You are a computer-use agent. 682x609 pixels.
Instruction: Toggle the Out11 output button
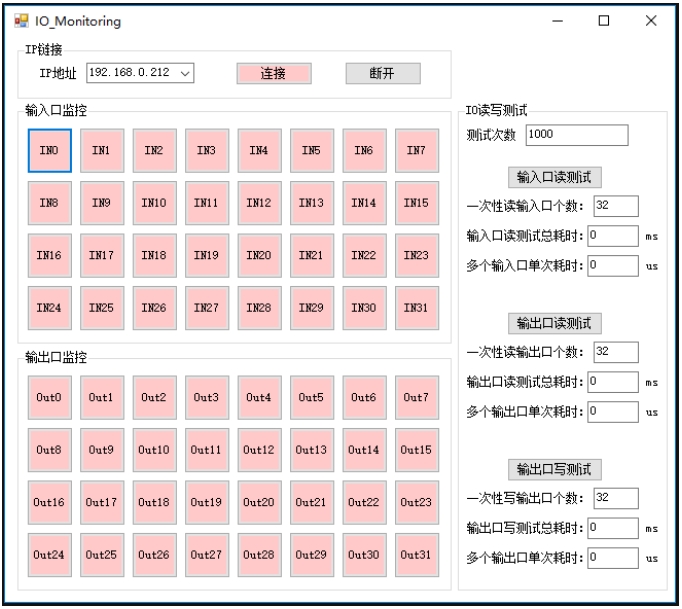pos(207,450)
